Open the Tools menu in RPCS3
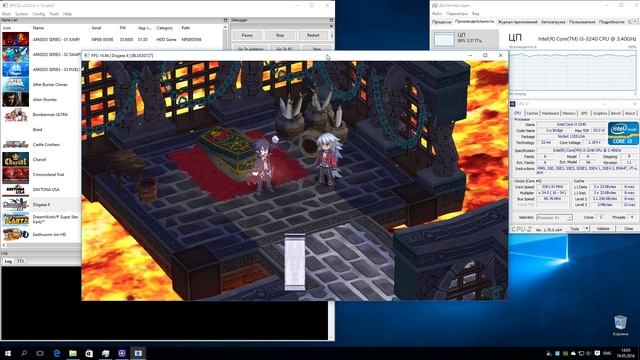This screenshot has height=360, width=640. 54,14
